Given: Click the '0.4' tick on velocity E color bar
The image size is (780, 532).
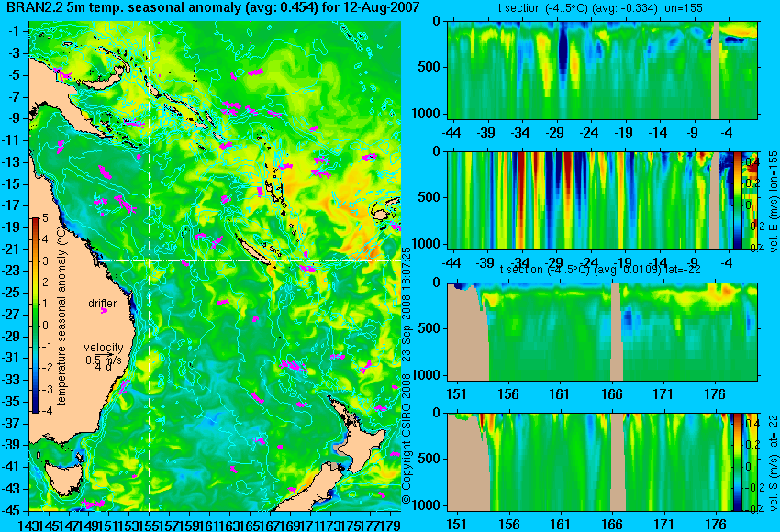Looking at the screenshot, I should (x=752, y=162).
